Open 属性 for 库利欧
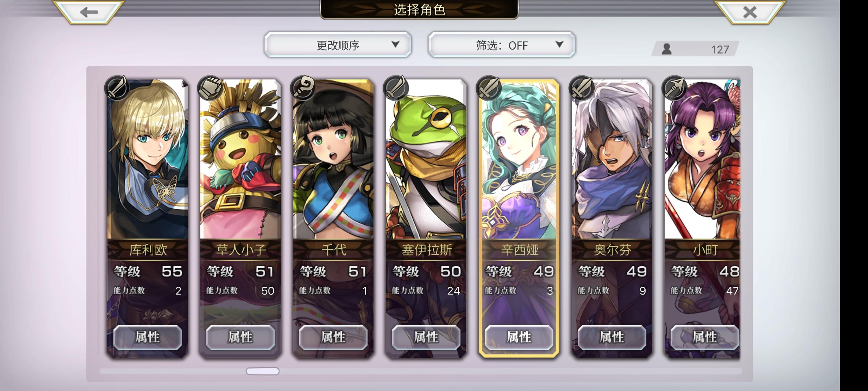868x391 pixels. [147, 337]
